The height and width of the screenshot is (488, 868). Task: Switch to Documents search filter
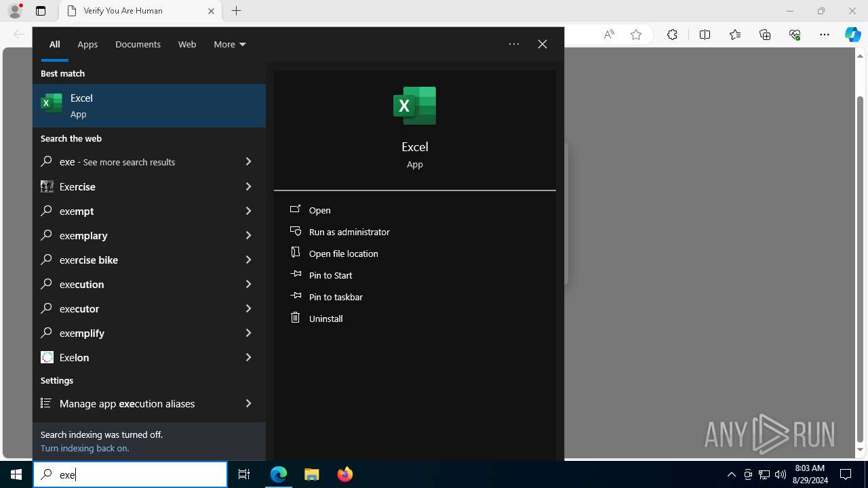tap(138, 44)
